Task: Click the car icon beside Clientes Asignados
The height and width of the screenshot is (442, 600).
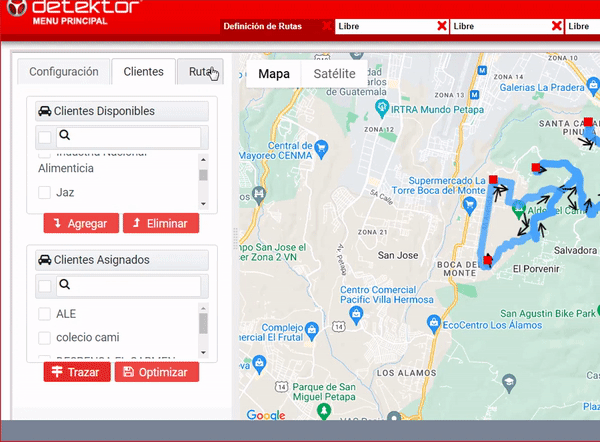Action: click(45, 260)
